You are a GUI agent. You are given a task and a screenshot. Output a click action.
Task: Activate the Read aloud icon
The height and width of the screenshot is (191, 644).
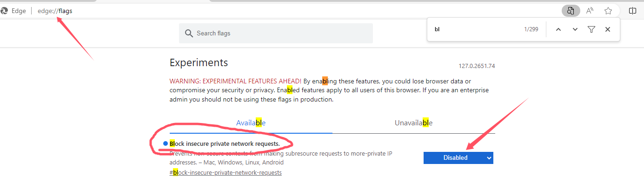pos(590,11)
